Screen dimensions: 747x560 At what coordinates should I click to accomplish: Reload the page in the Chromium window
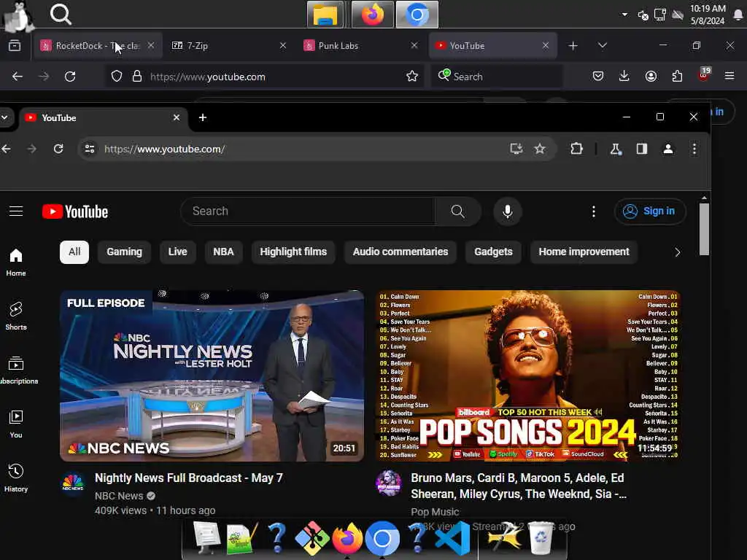coord(58,149)
